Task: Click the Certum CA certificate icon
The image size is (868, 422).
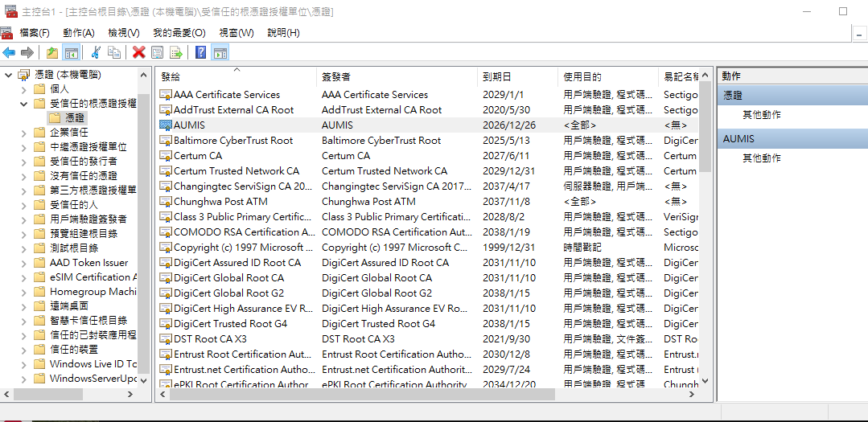Action: tap(166, 156)
